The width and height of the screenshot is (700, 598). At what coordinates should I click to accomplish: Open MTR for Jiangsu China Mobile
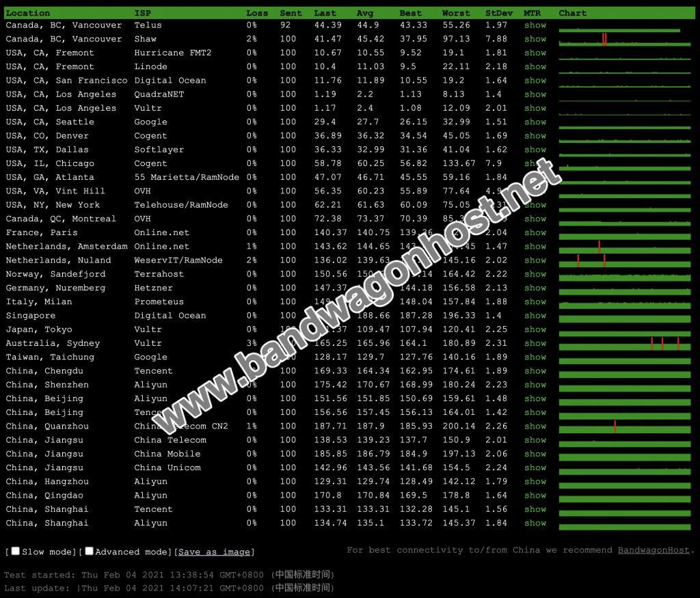click(x=535, y=454)
